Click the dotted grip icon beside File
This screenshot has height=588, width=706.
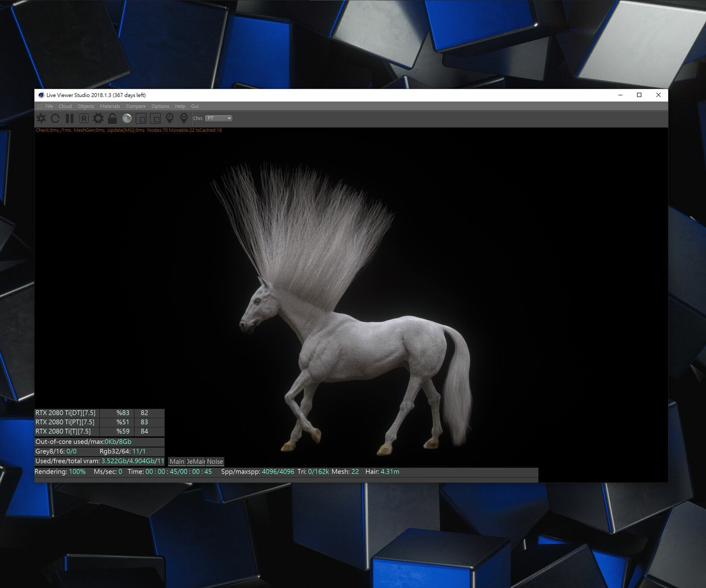(39, 106)
